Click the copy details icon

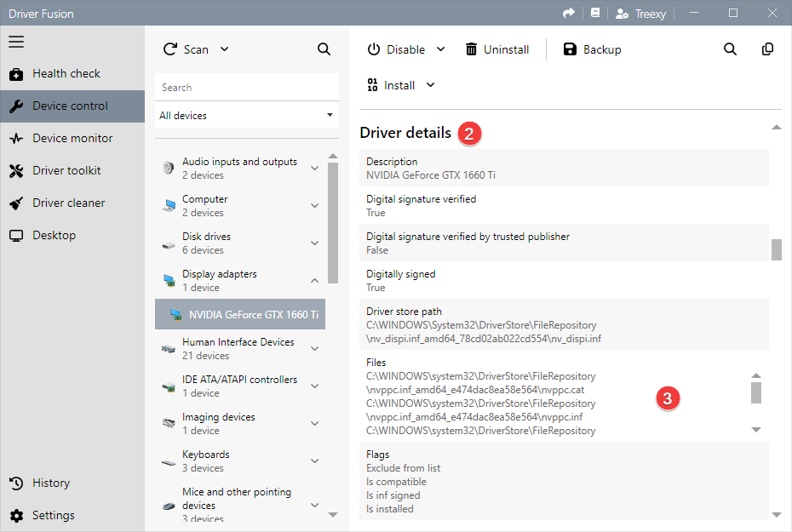click(767, 49)
